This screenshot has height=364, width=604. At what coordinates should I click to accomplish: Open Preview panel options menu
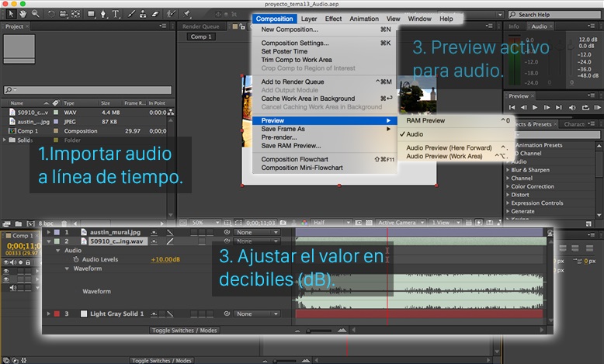click(x=592, y=95)
